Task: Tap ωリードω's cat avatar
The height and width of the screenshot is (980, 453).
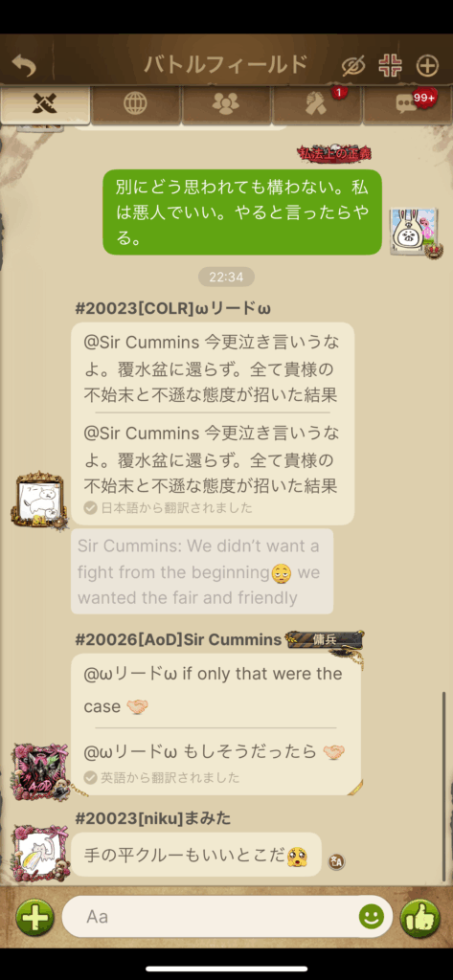Action: (x=39, y=500)
